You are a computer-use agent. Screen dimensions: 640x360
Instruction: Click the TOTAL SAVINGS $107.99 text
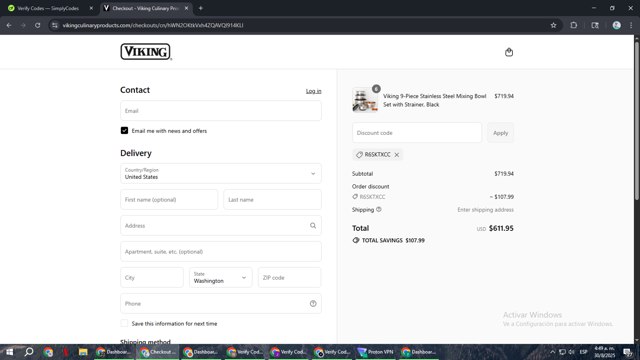pyautogui.click(x=393, y=240)
